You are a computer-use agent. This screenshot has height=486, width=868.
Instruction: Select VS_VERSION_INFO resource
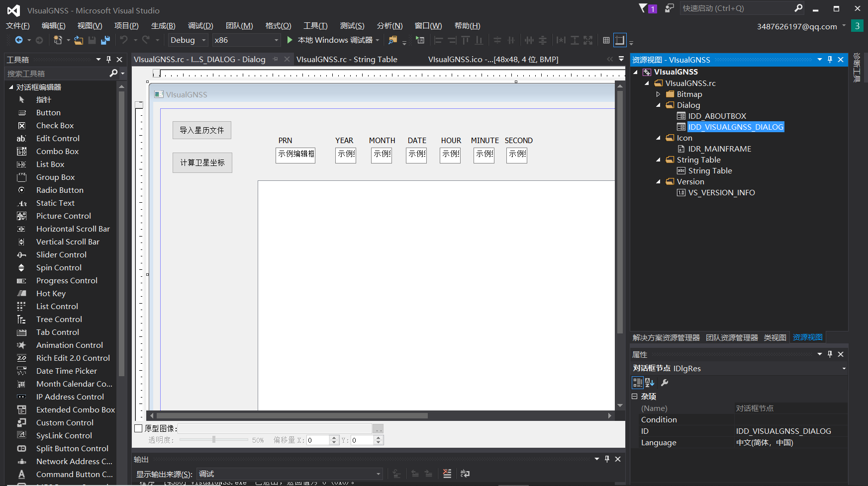pyautogui.click(x=721, y=193)
